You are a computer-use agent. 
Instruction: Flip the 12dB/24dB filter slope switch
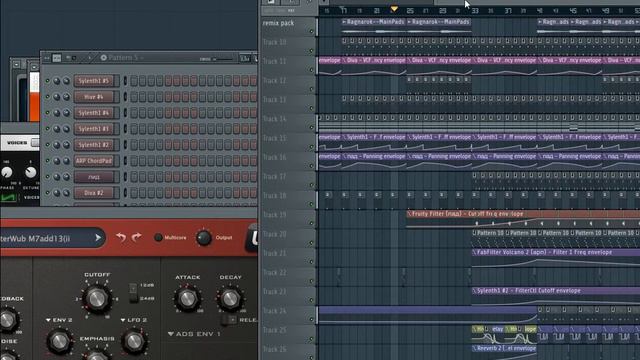pos(133,293)
